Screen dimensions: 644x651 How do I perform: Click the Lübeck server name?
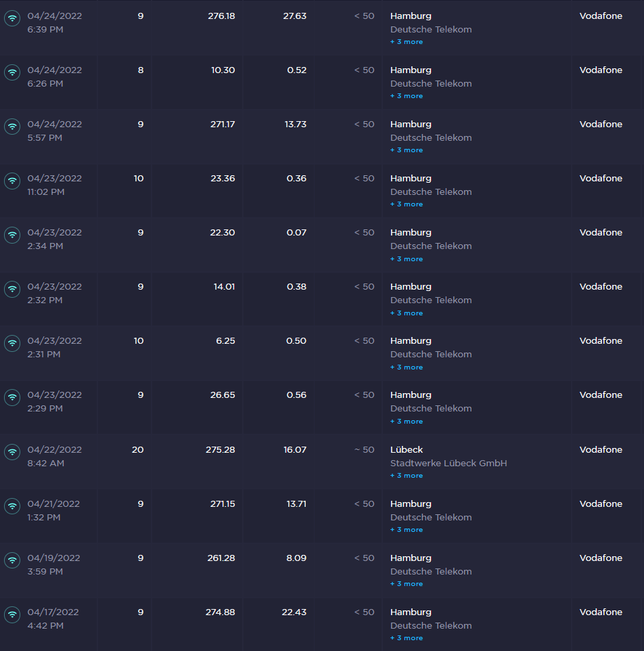point(407,450)
